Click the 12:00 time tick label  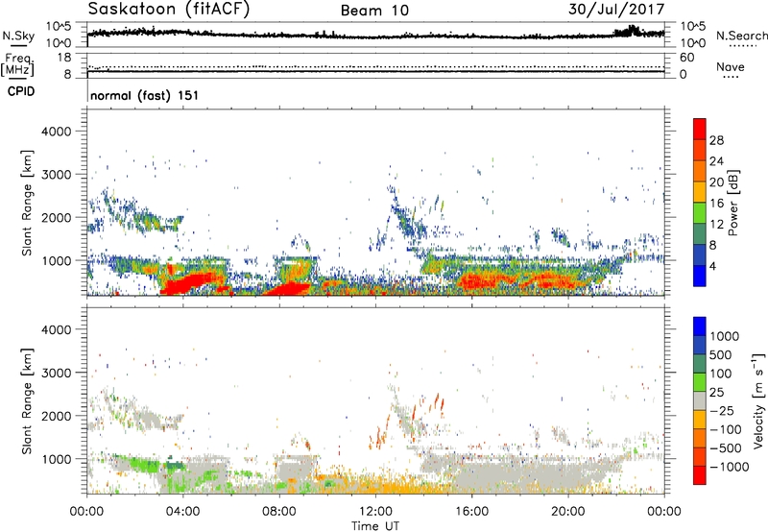pyautogui.click(x=375, y=512)
